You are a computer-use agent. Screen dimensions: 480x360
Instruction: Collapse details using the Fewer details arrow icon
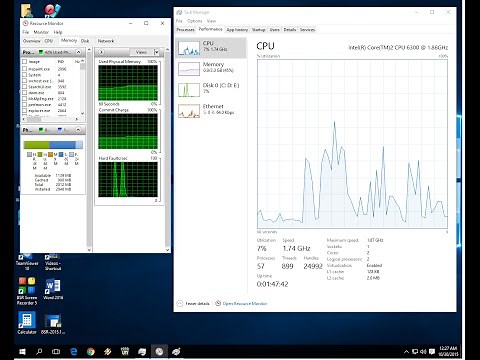coord(180,303)
